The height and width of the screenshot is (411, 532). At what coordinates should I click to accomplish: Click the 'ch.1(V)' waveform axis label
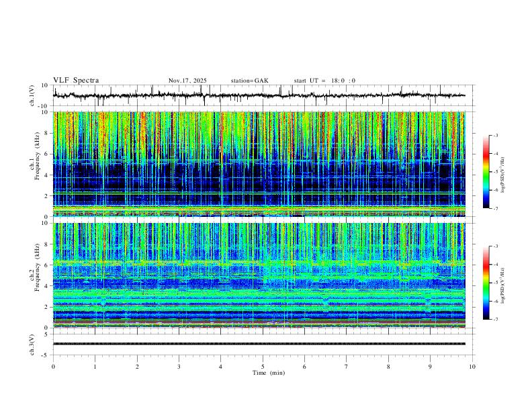point(32,95)
